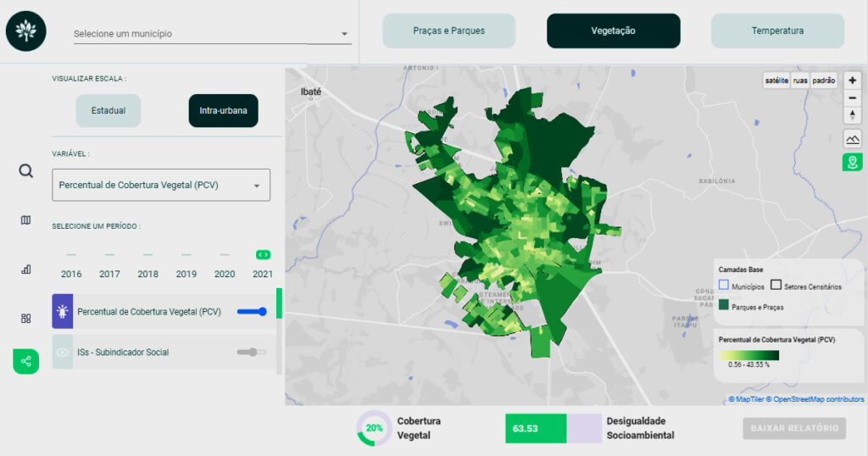
Task: Show the ISs Subindicador Social layer eye
Action: [63, 352]
